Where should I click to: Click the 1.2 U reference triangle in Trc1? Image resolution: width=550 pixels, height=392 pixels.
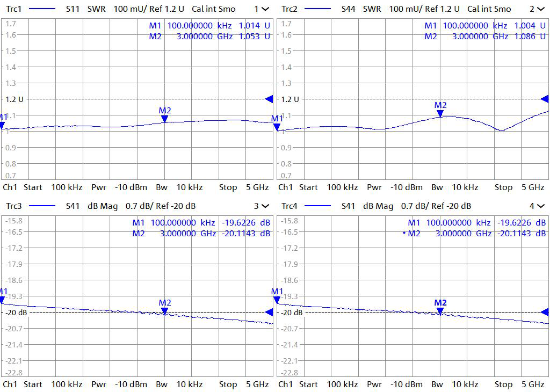coord(269,99)
